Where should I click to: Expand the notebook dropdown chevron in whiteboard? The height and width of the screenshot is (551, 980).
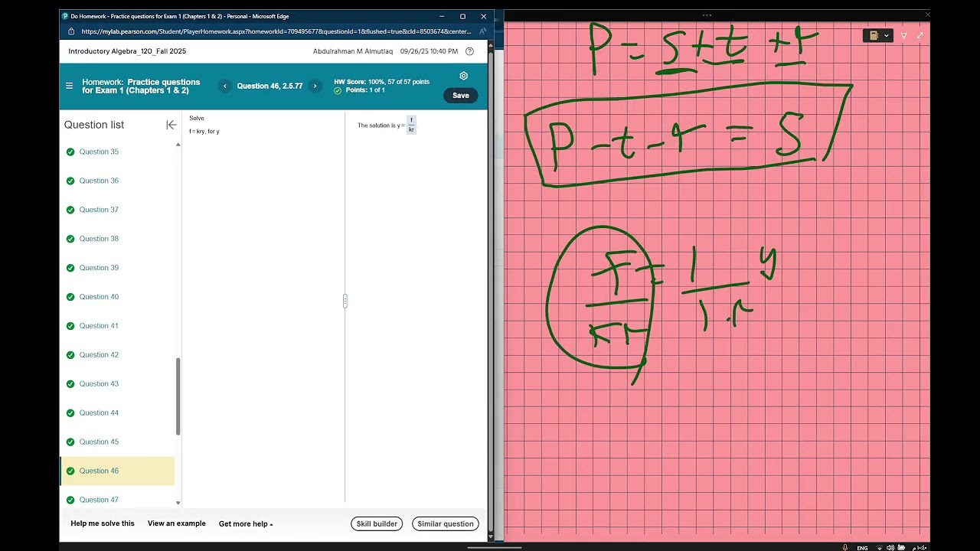[x=887, y=35]
